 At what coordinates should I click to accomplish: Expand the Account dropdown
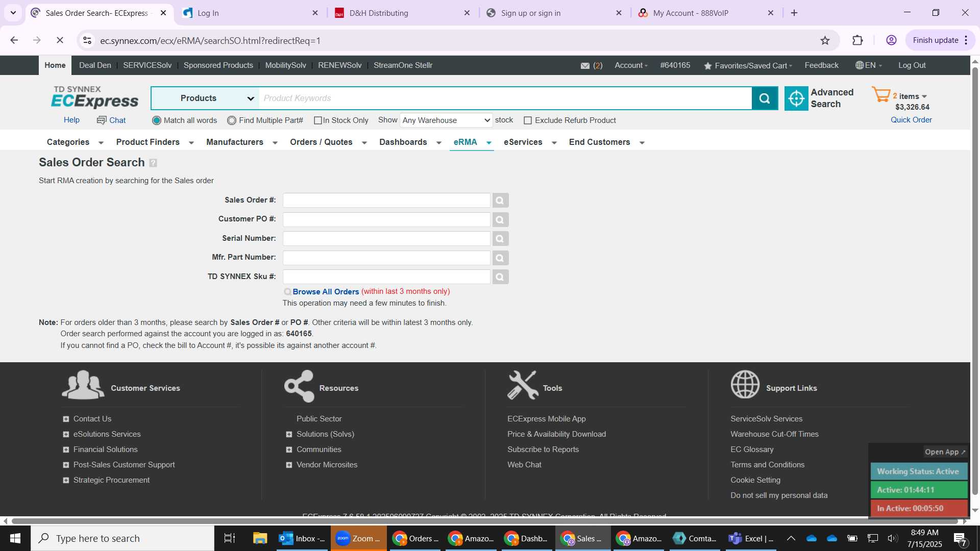(x=631, y=65)
